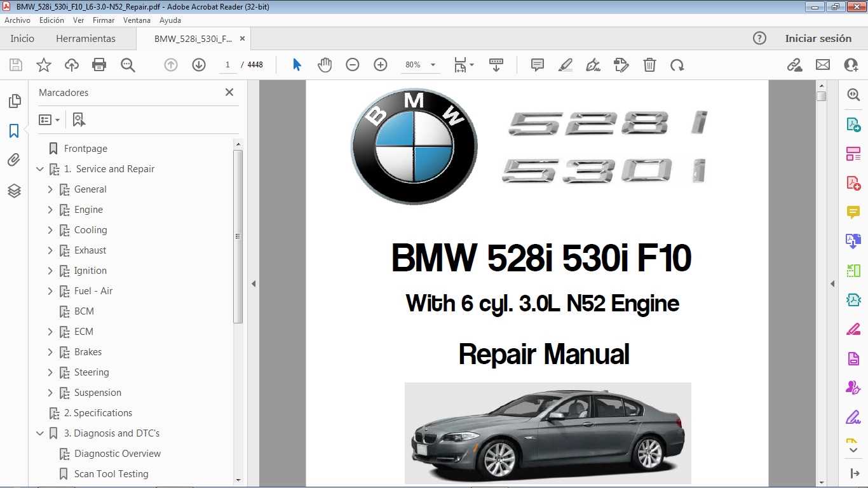Image resolution: width=868 pixels, height=488 pixels.
Task: Click the page number input field
Action: (x=227, y=65)
